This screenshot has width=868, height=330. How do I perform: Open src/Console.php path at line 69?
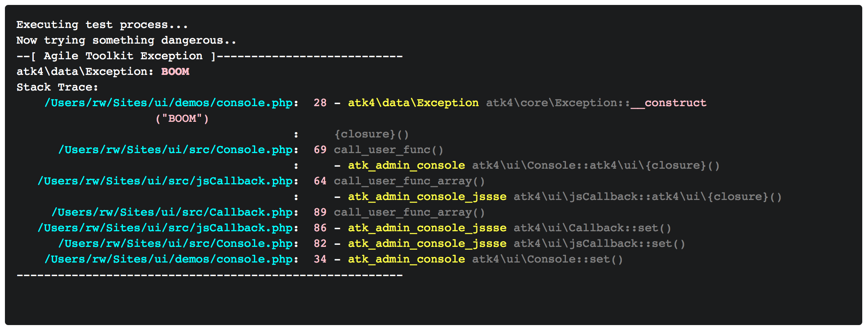pyautogui.click(x=175, y=150)
